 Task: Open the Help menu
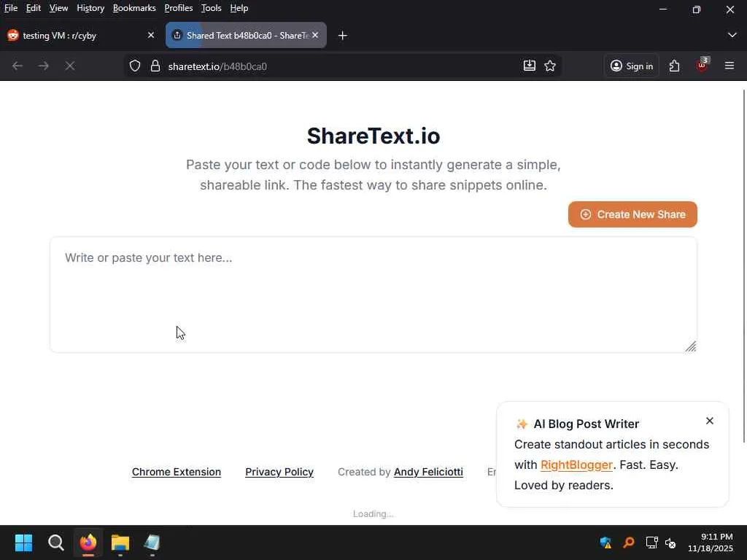[x=239, y=8]
